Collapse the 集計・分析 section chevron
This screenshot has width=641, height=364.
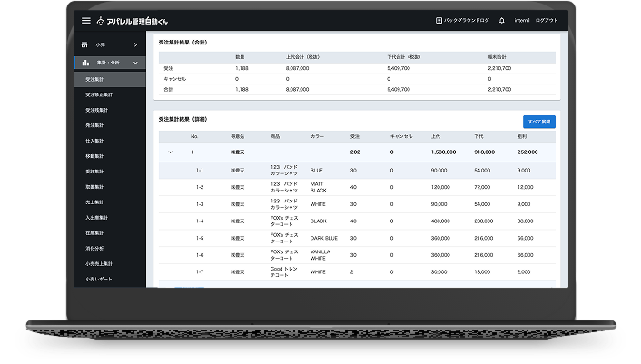click(x=135, y=64)
